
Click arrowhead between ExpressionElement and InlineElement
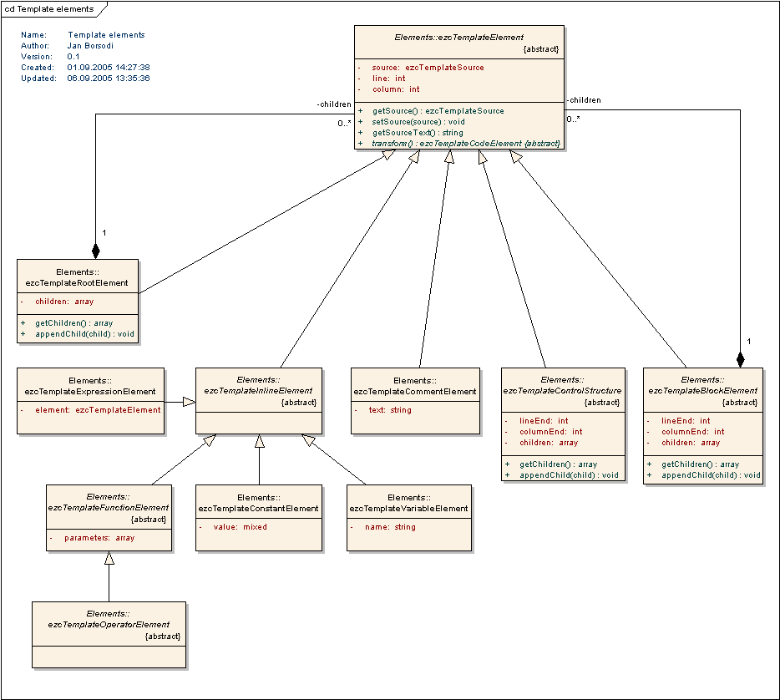coord(189,403)
